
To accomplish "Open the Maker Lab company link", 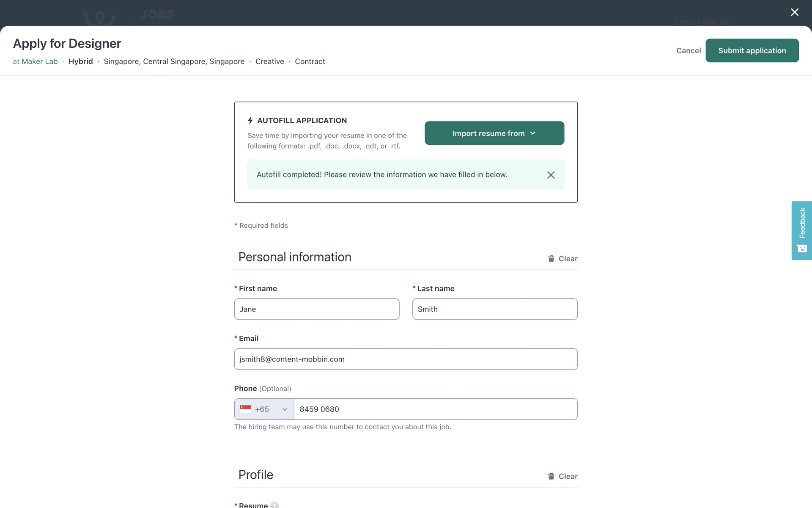I will coord(39,61).
